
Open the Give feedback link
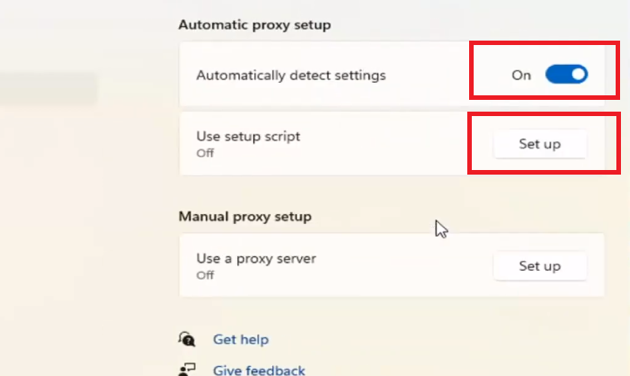[259, 370]
